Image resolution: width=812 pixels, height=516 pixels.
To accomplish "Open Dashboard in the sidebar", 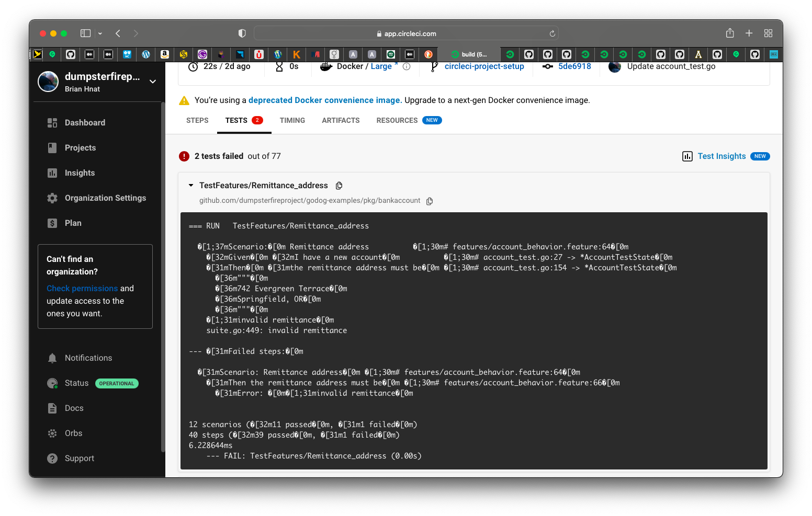I will (x=85, y=123).
